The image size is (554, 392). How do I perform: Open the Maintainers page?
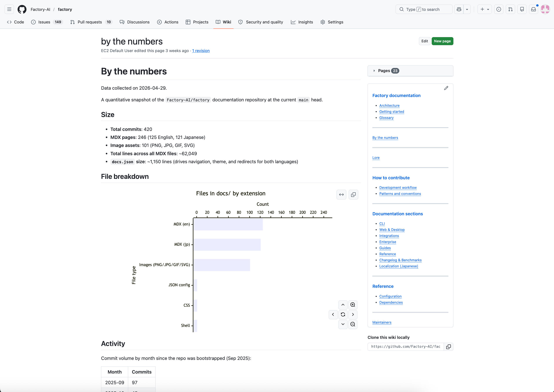click(382, 322)
